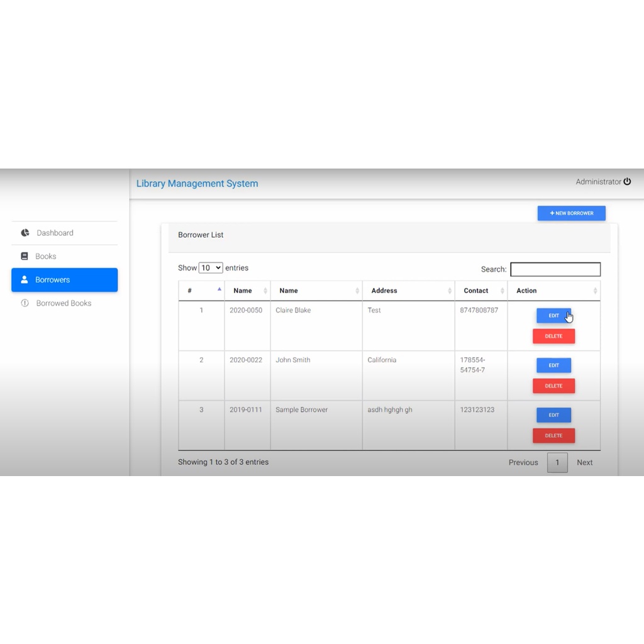Click the Library Management System title
Image resolution: width=644 pixels, height=644 pixels.
[x=197, y=184]
